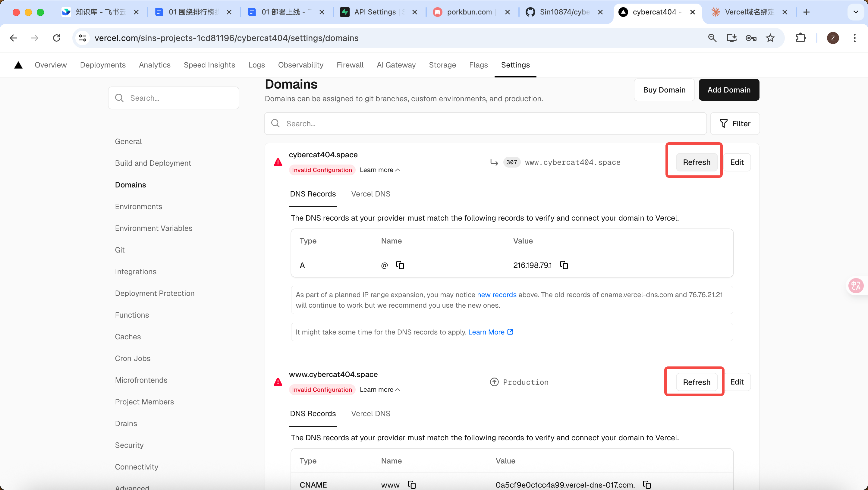
Task: Click the Production environment label
Action: [x=525, y=382]
